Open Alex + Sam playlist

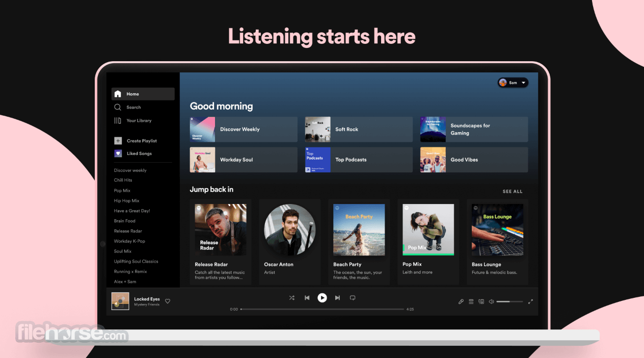click(125, 282)
